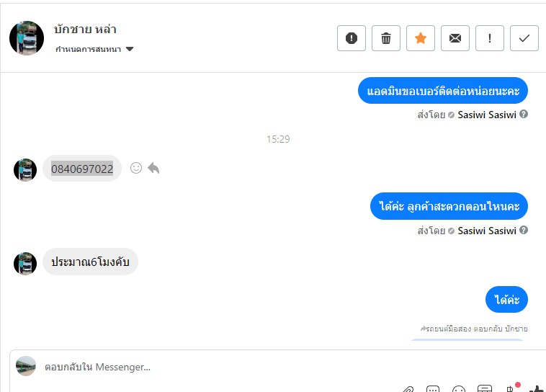Image resolution: width=546 pixels, height=392 pixels.
Task: Open profile photo of บักชาย หล่า in header
Action: tap(27, 38)
